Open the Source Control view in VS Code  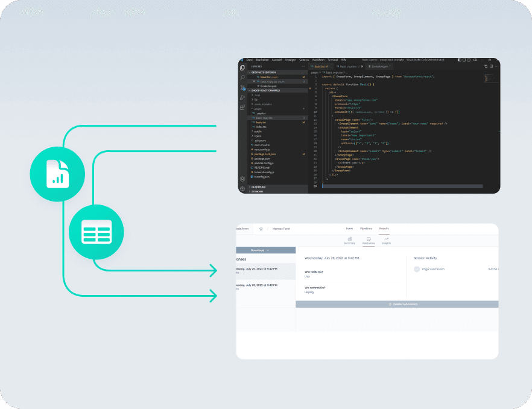coord(242,87)
